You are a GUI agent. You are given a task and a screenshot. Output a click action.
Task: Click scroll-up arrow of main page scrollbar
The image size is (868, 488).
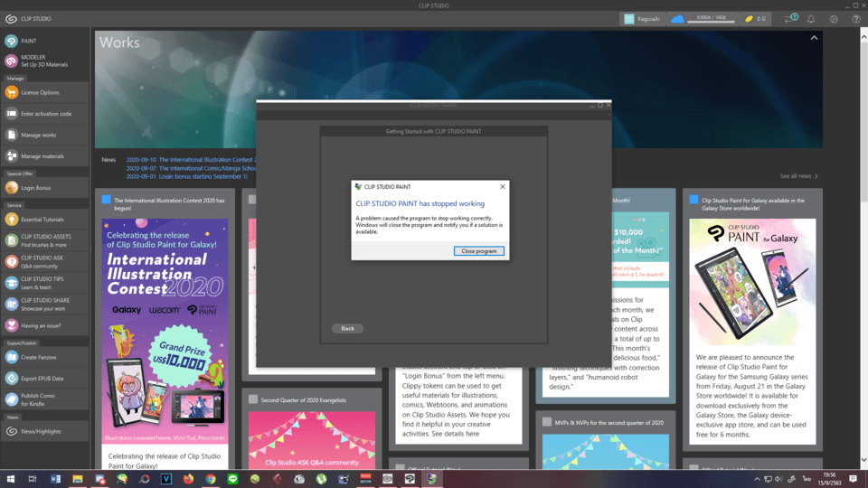tap(863, 36)
